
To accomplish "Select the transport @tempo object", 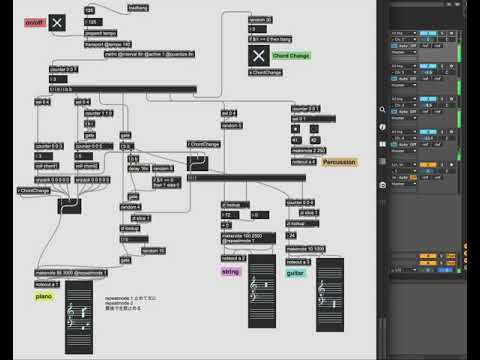I will pyautogui.click(x=108, y=44).
